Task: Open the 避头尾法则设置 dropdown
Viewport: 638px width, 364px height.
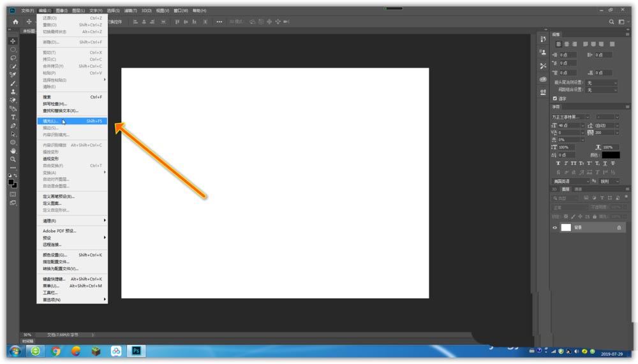Action: 602,83
